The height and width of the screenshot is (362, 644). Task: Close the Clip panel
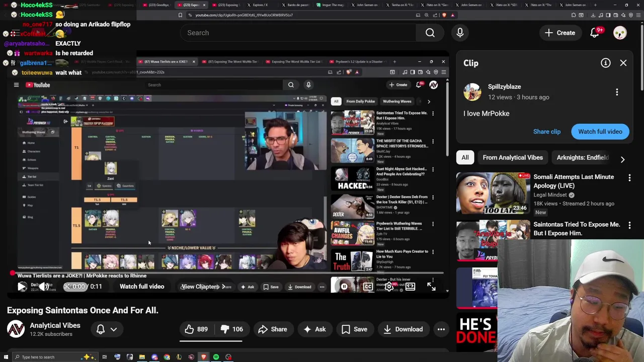coord(623,63)
